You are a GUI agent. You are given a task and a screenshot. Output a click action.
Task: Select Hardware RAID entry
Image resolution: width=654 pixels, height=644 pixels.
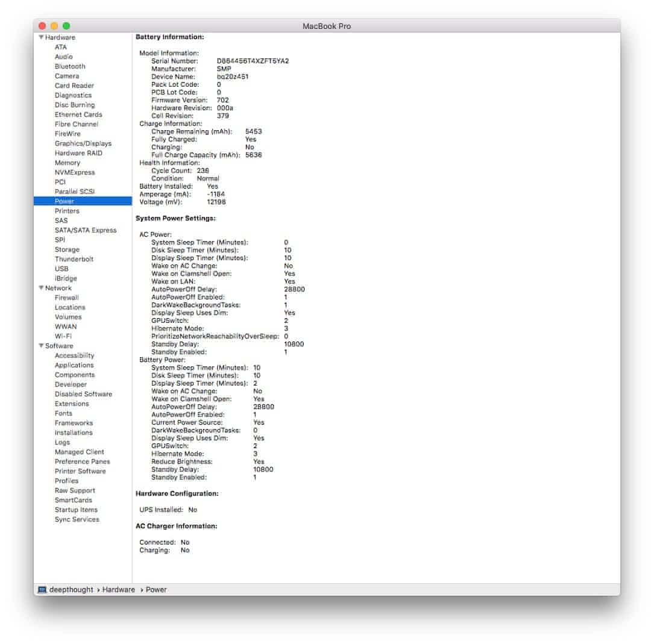(x=78, y=153)
